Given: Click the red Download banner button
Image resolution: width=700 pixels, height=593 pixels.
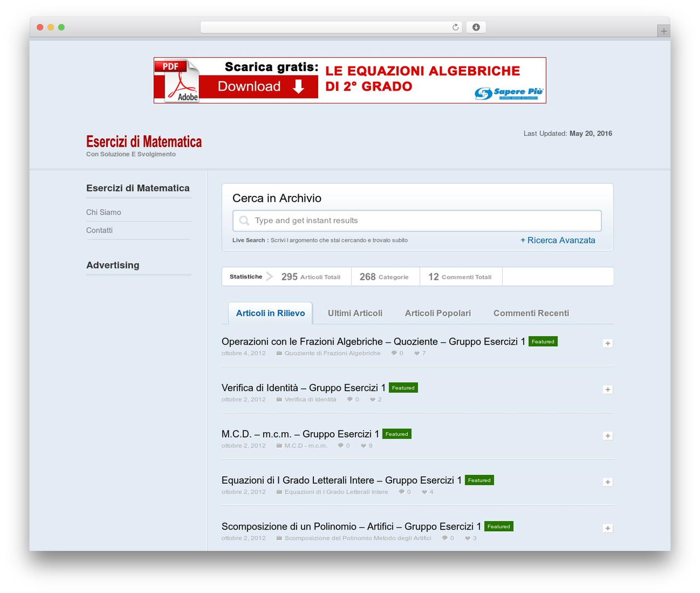Looking at the screenshot, I should coord(258,86).
